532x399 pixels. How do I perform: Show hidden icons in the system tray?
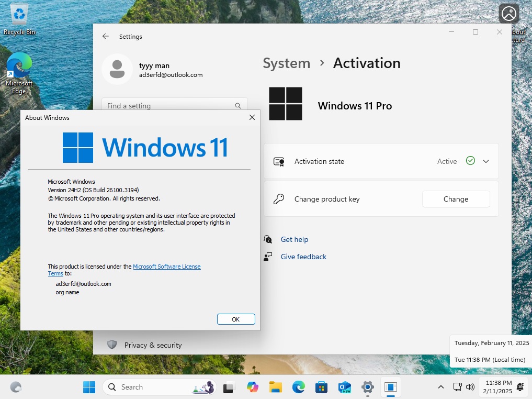pyautogui.click(x=441, y=387)
